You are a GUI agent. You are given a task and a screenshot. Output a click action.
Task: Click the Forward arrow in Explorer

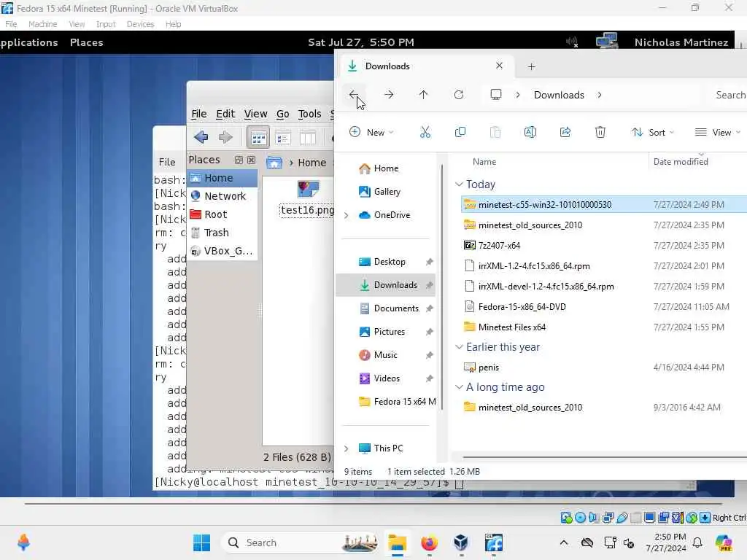click(389, 95)
